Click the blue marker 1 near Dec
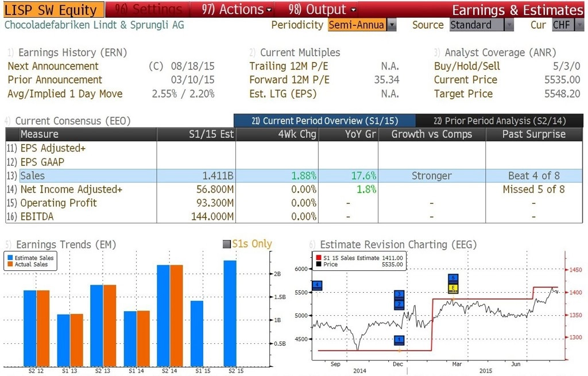588x376 pixels. tap(399, 340)
